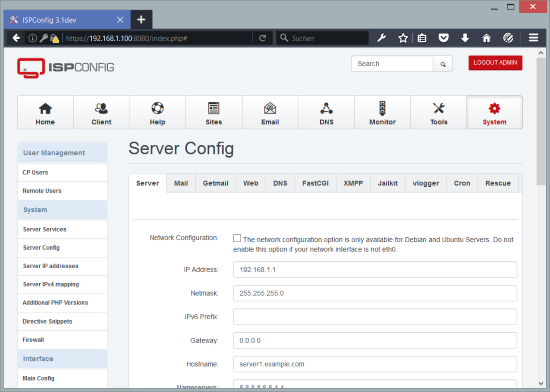Open CP Users in sidebar
The height and width of the screenshot is (392, 550).
click(62, 173)
